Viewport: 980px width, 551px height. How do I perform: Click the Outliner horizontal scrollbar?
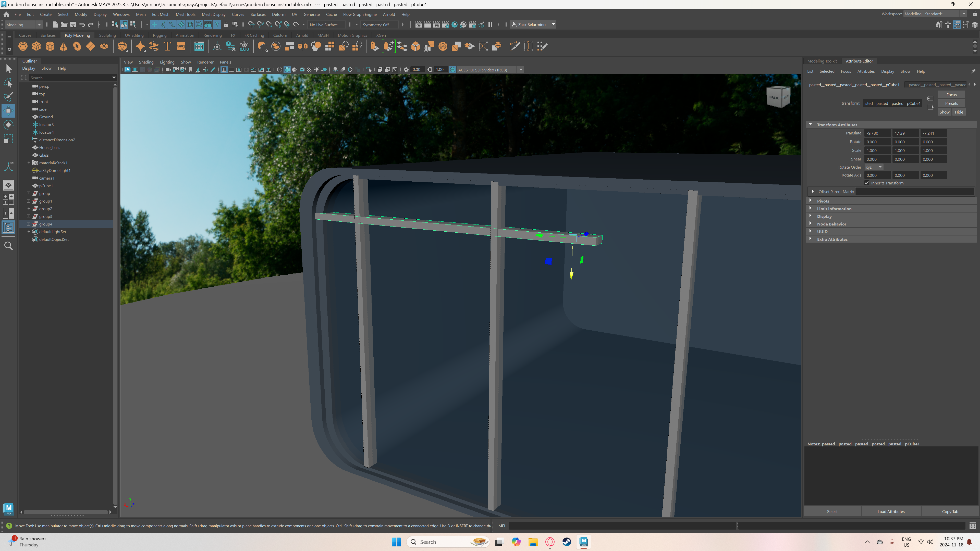coord(66,512)
